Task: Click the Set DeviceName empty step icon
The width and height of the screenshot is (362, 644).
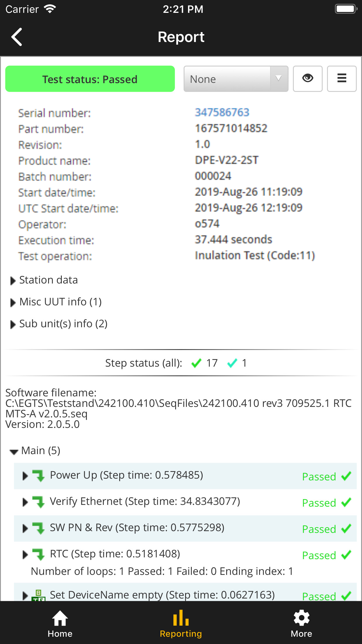Action: (38, 594)
